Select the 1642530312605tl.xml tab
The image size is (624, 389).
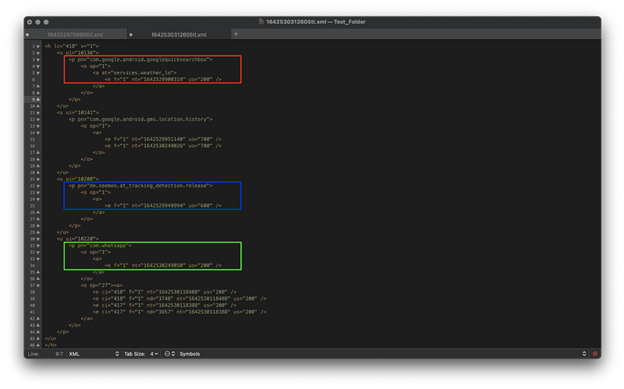click(179, 35)
